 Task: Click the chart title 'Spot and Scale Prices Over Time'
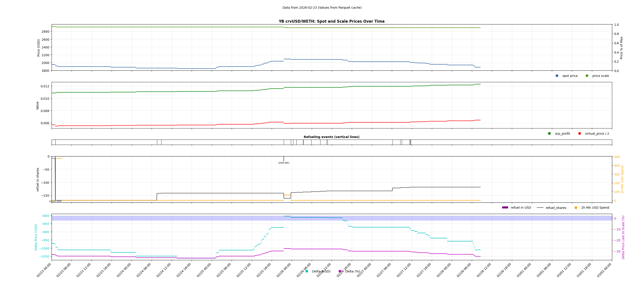pos(332,22)
